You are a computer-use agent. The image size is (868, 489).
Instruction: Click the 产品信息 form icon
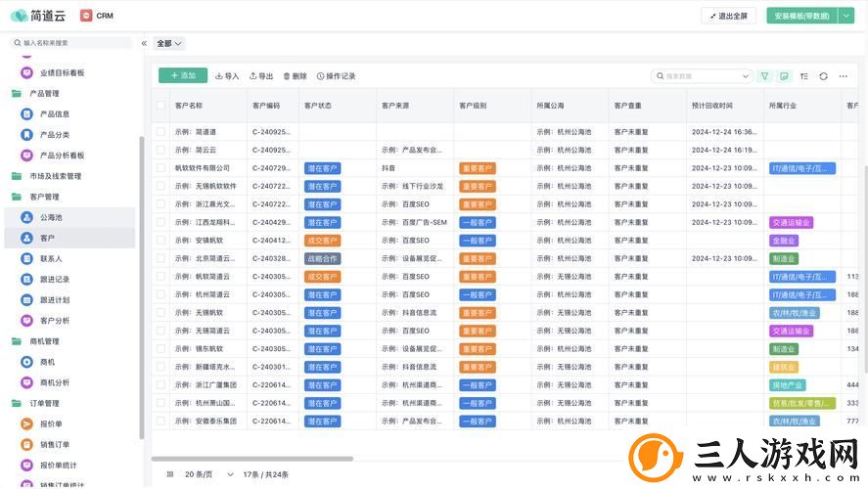[26, 114]
